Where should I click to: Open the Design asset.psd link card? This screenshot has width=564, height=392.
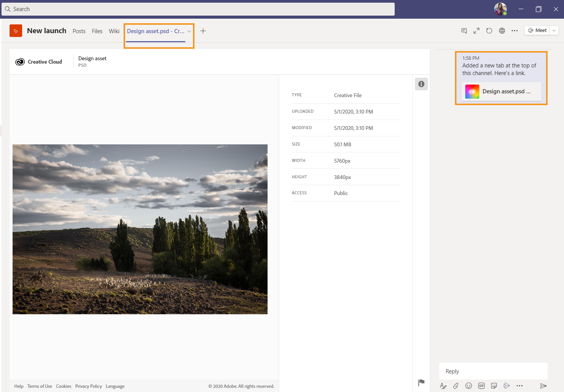pyautogui.click(x=501, y=91)
